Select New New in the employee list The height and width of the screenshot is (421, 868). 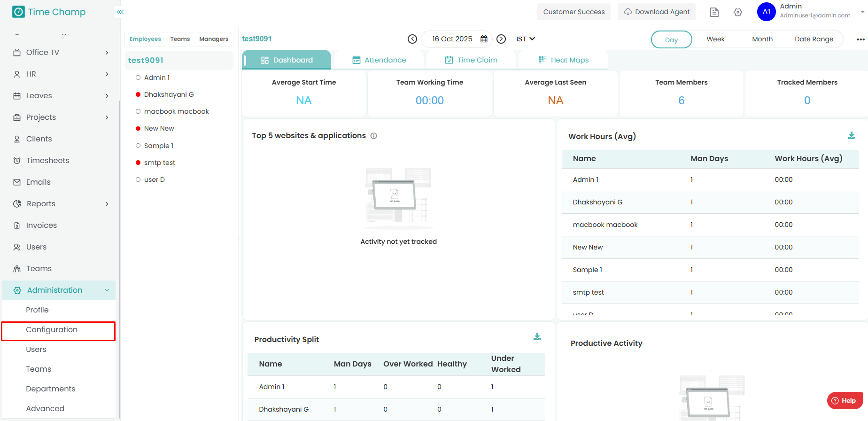click(x=159, y=128)
